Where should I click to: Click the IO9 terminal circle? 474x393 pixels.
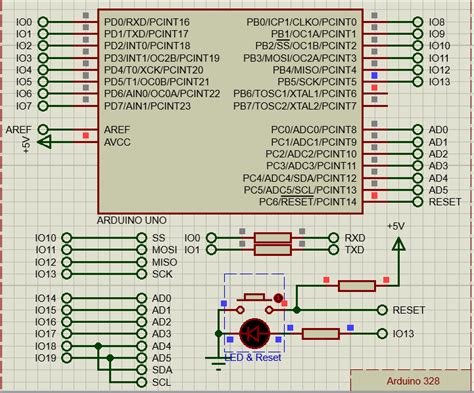point(418,34)
